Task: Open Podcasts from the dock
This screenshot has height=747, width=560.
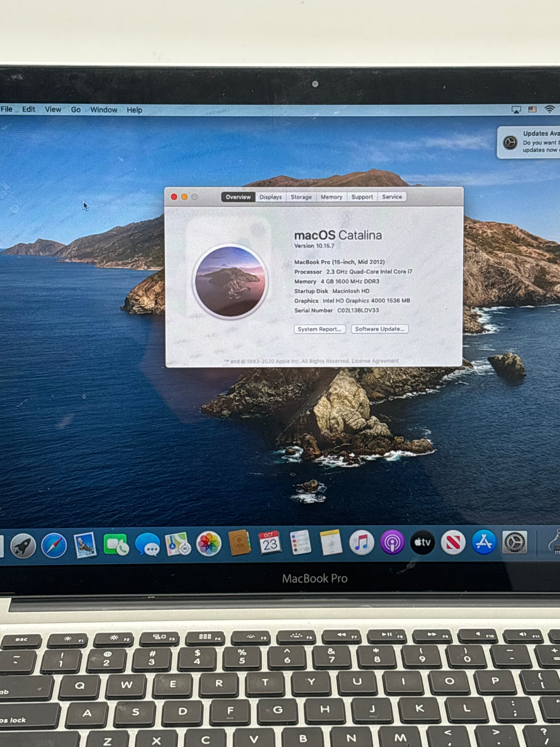Action: click(392, 542)
